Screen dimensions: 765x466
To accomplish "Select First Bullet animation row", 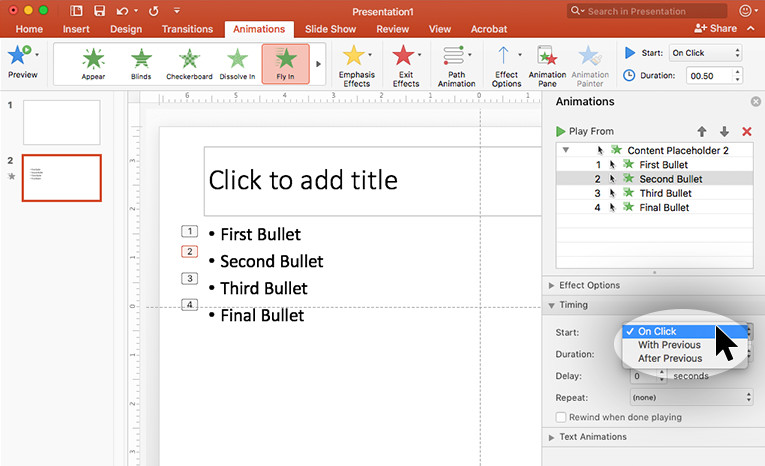I will pyautogui.click(x=654, y=164).
